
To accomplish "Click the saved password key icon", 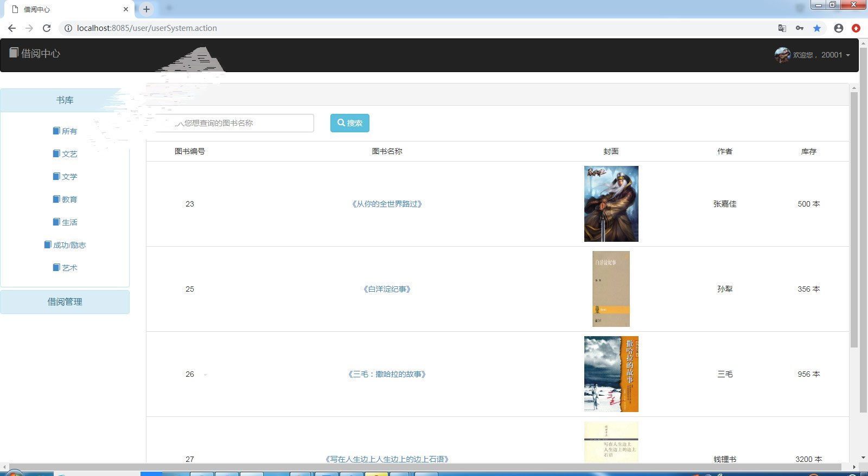I will (799, 28).
